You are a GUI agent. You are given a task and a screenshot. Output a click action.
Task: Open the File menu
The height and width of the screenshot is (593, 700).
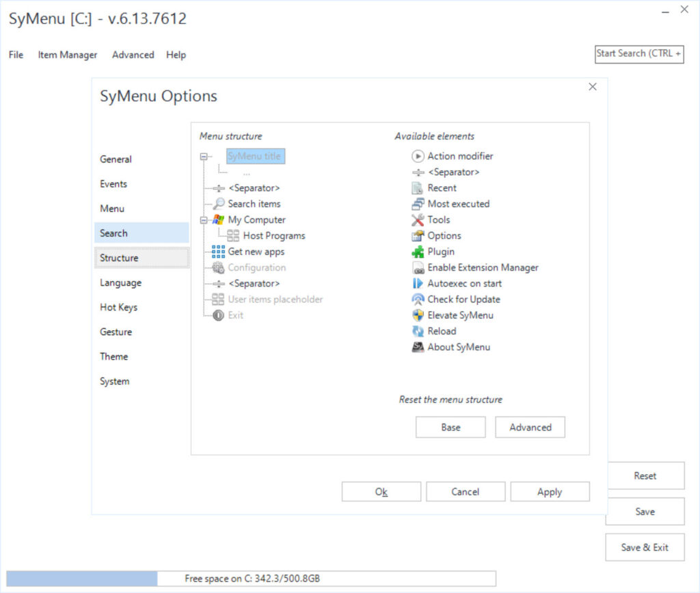(16, 55)
